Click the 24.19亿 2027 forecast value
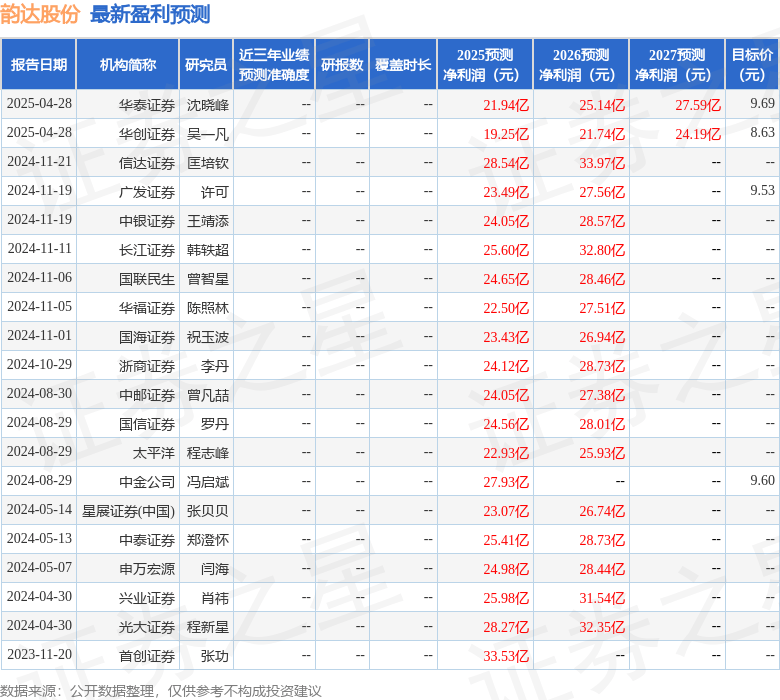Image resolution: width=780 pixels, height=700 pixels. (698, 134)
